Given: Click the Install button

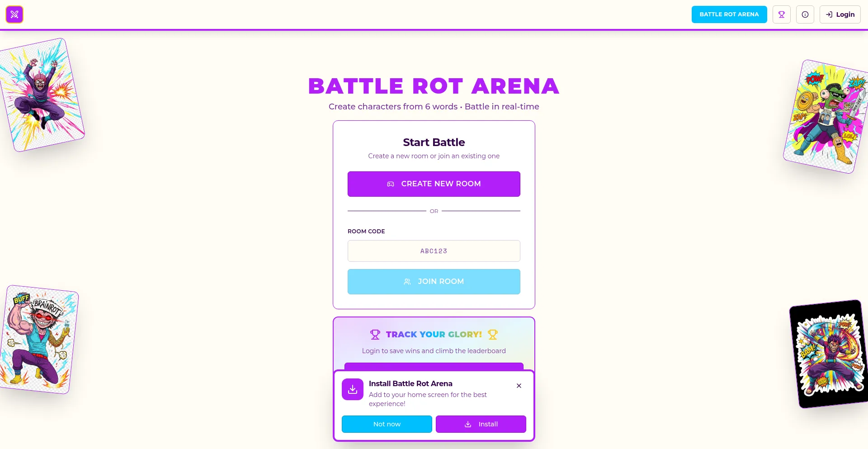Looking at the screenshot, I should tap(481, 424).
